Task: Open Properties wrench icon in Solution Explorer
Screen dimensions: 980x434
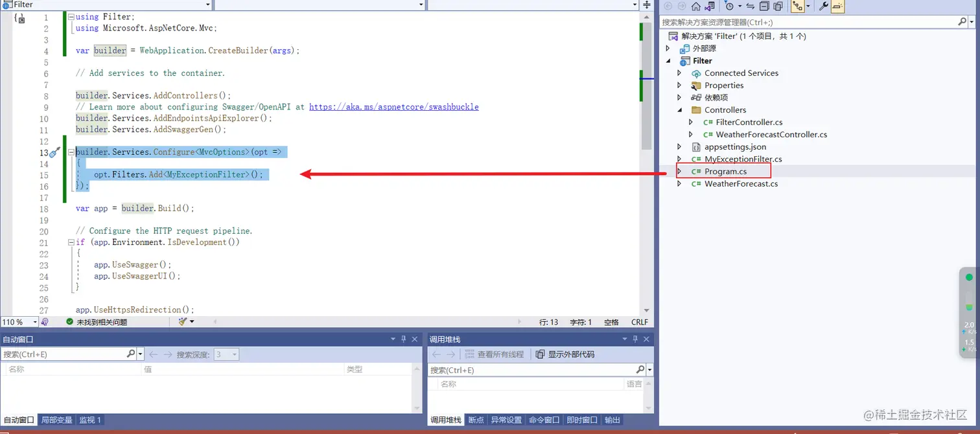Action: (824, 6)
